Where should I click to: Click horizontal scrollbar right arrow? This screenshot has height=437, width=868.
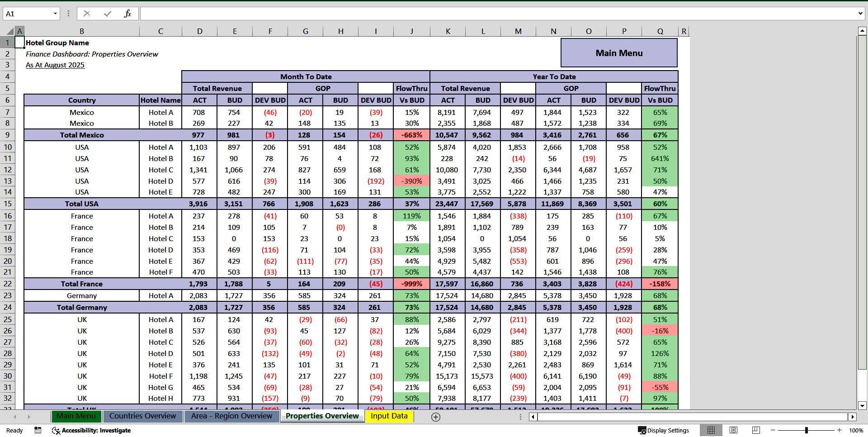coord(853,417)
